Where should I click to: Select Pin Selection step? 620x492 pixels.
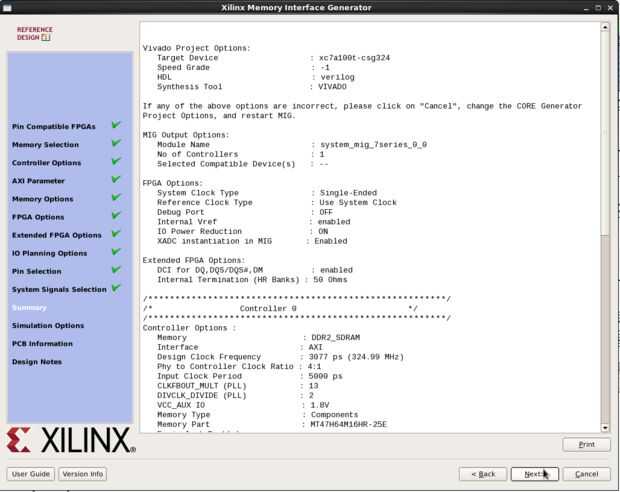(x=37, y=271)
